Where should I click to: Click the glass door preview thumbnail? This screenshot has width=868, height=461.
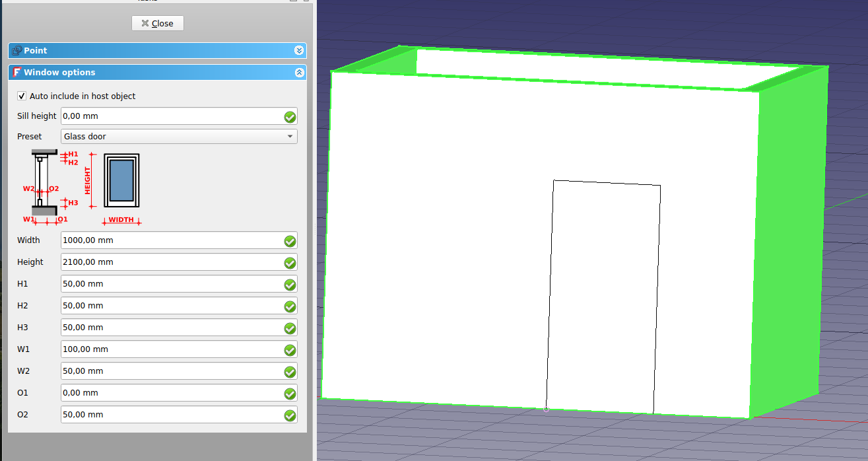point(121,180)
